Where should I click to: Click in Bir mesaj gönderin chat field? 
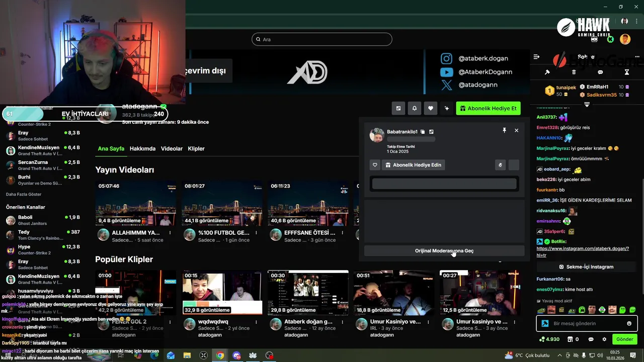click(x=587, y=323)
